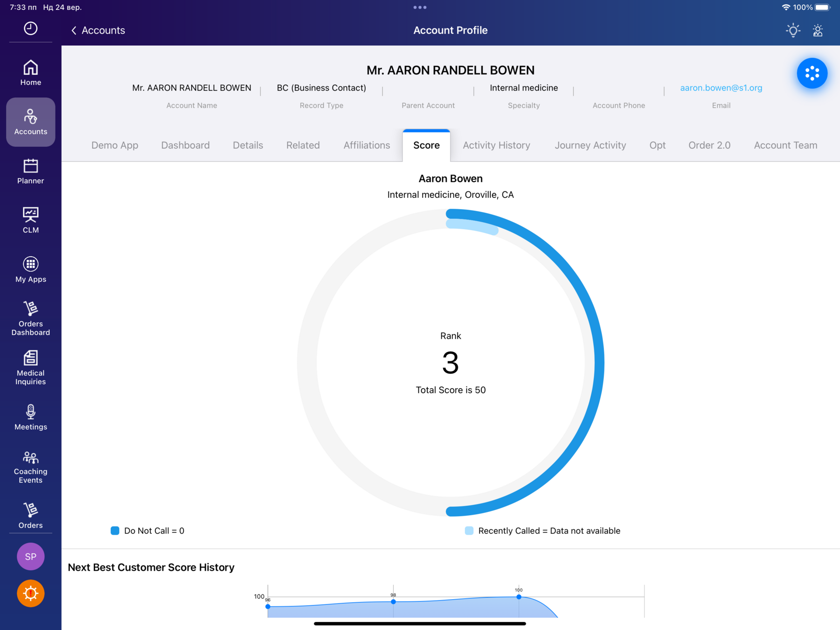Tap 'Internal medicine, Oroville, CA' subtitle
Screen dimensions: 840x630
(451, 195)
